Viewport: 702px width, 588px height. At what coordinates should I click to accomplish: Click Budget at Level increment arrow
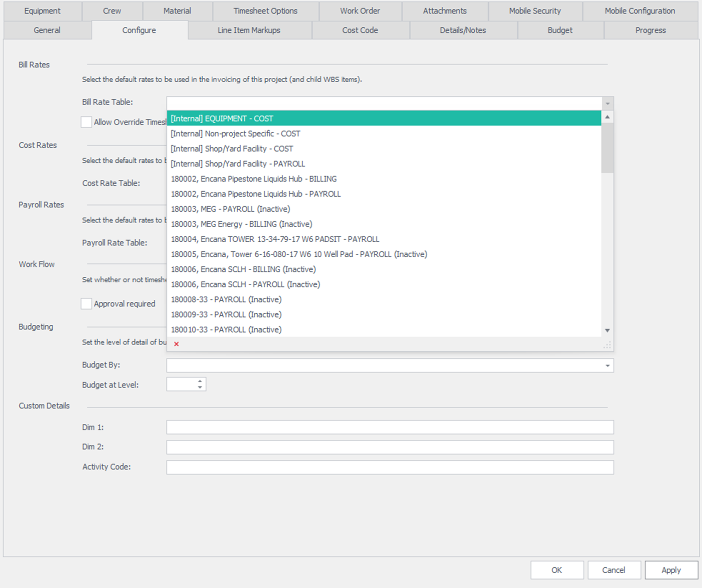coord(200,381)
